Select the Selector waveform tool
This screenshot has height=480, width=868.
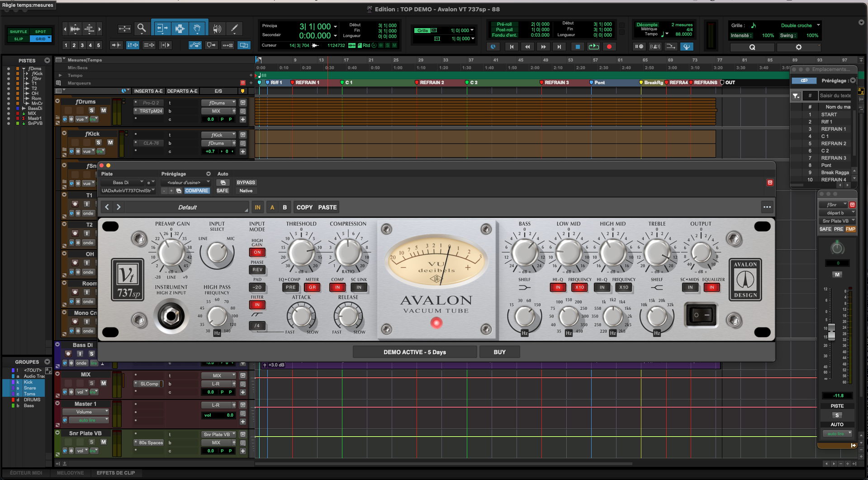pos(180,29)
